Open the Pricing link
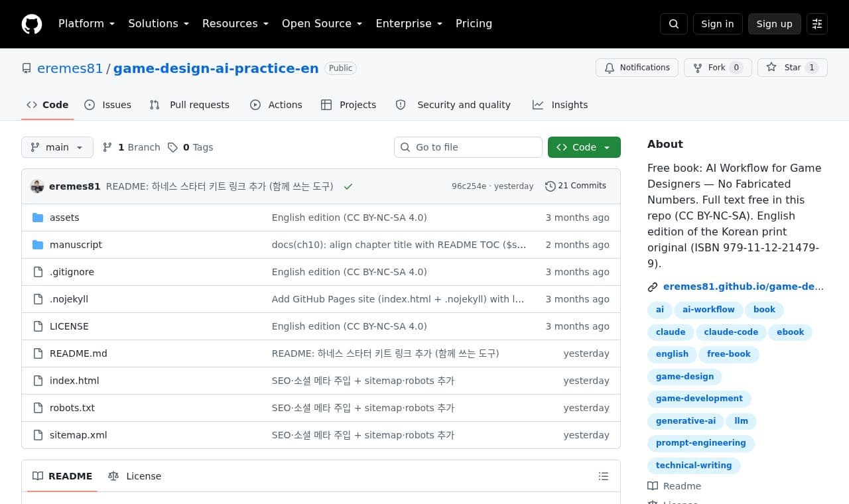The image size is (849, 504). [474, 24]
